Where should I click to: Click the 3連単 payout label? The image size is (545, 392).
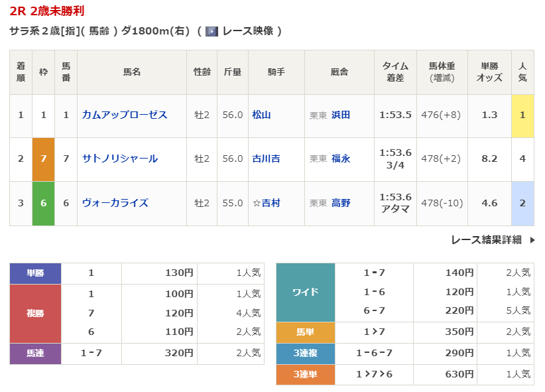(305, 375)
